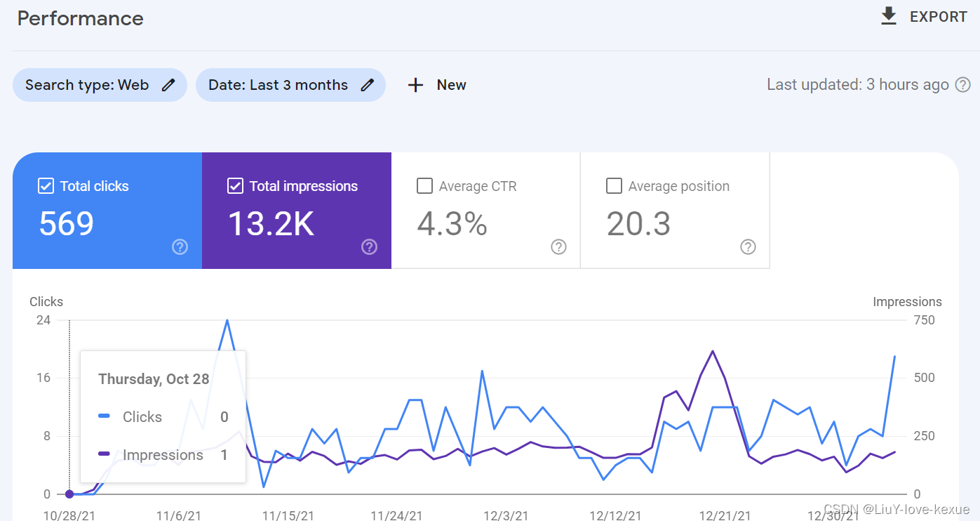Click the Export download icon

[x=889, y=16]
